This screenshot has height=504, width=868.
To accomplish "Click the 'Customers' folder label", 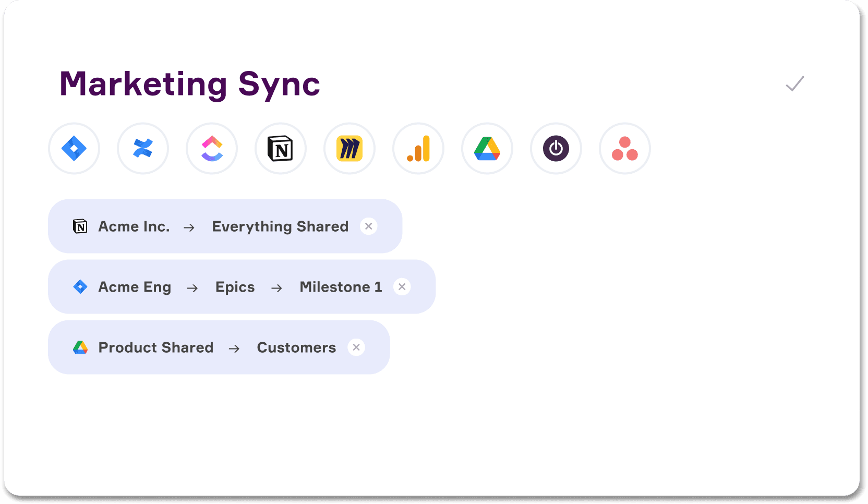I will pyautogui.click(x=296, y=347).
